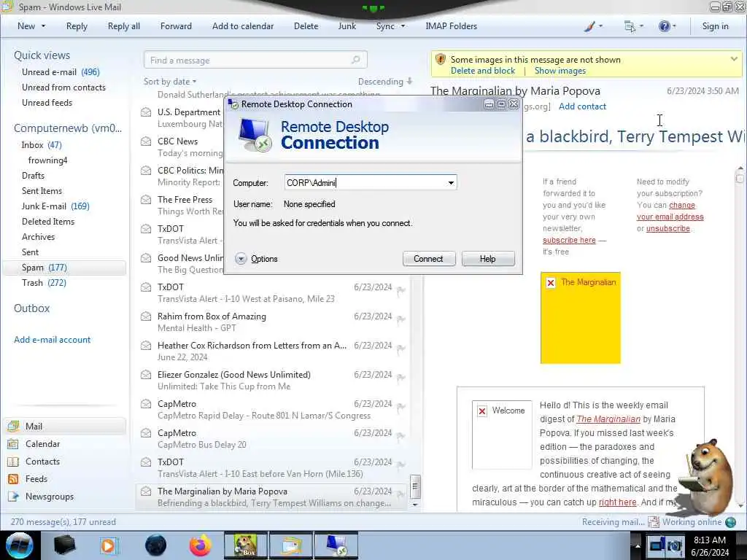Open IMAP Folders
The width and height of the screenshot is (747, 560).
click(451, 26)
